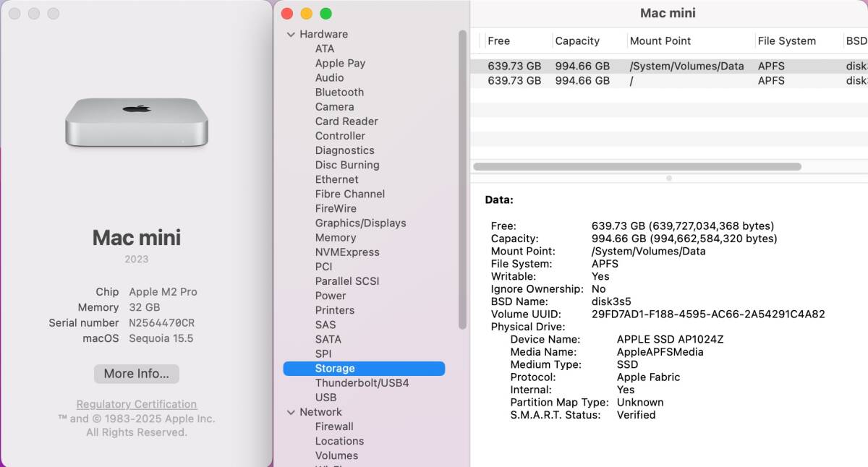Click the APPLE SSD AP1024Z device name
868x467 pixels.
670,340
